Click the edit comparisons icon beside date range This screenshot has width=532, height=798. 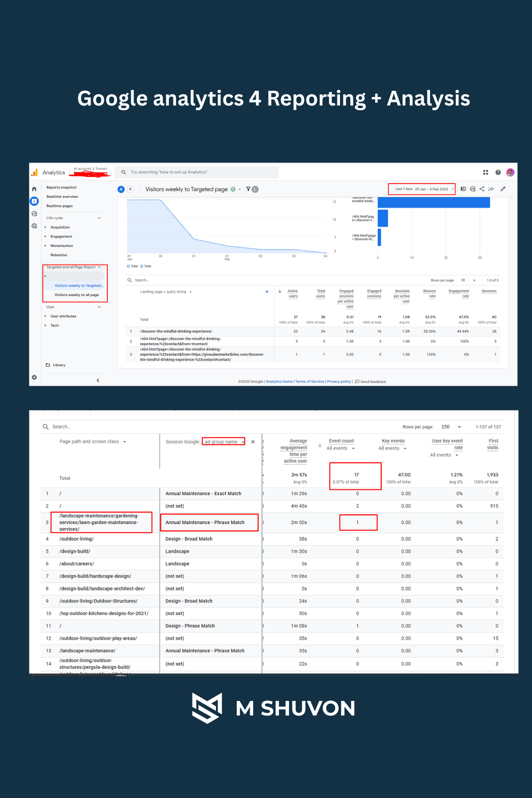pyautogui.click(x=463, y=189)
